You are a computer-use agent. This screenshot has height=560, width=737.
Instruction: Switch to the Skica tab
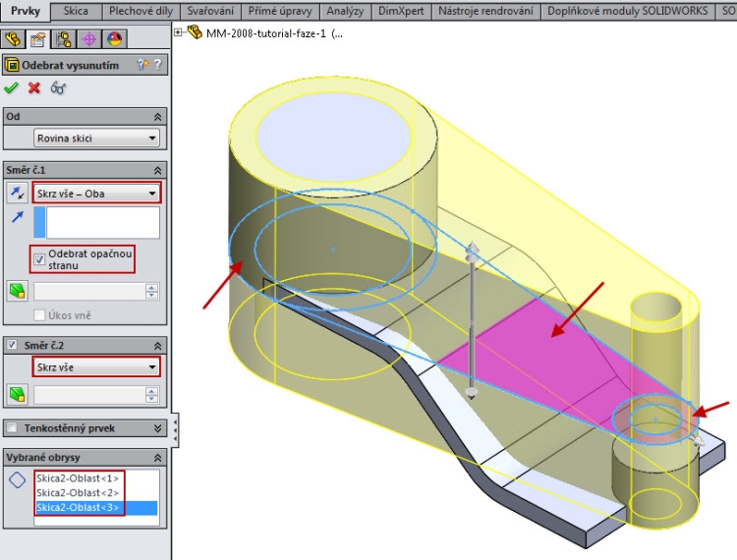pos(76,11)
